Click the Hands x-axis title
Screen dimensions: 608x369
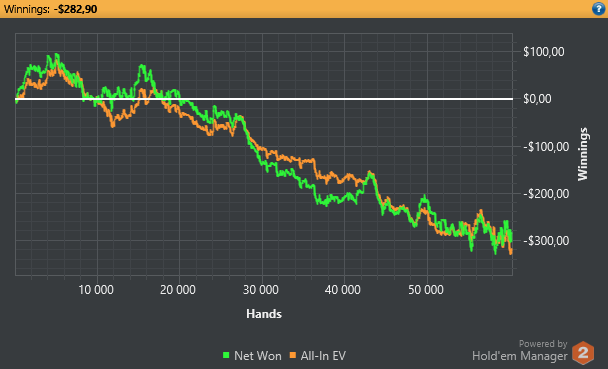point(264,314)
